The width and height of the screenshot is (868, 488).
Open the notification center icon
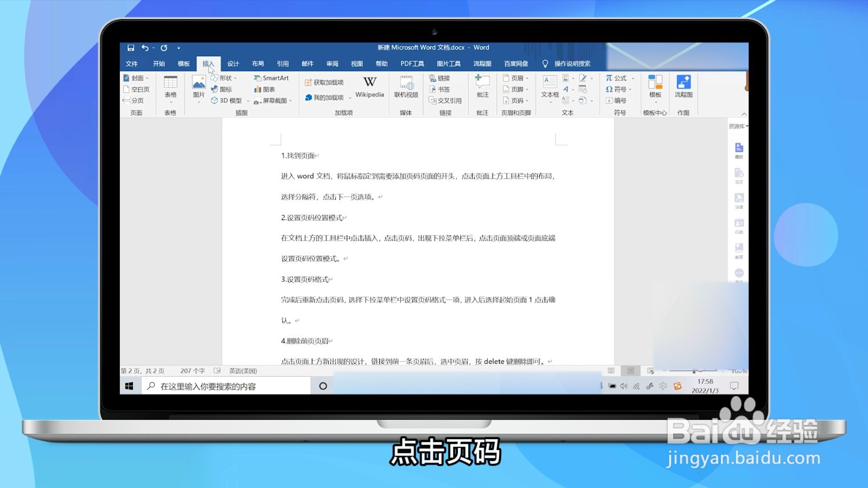pyautogui.click(x=734, y=386)
